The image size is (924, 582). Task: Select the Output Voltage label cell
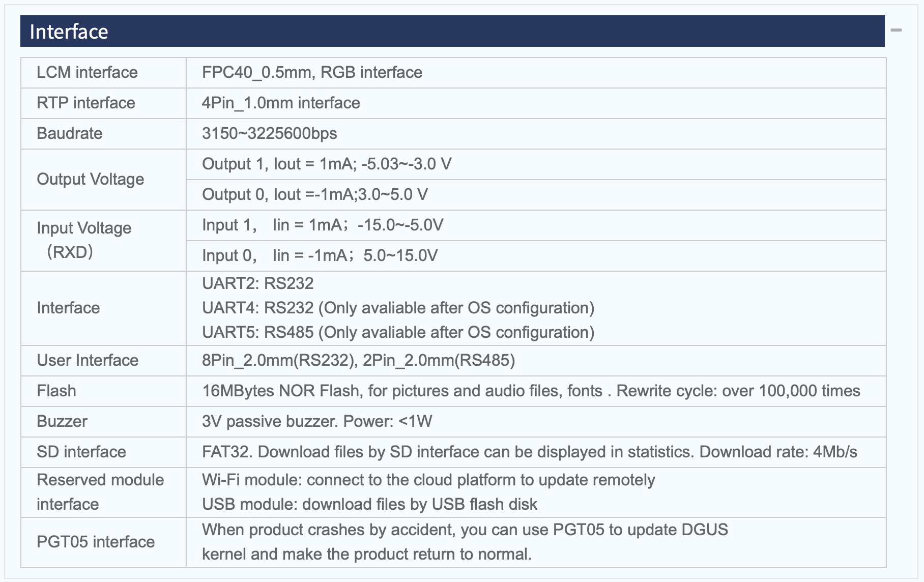pyautogui.click(x=104, y=180)
